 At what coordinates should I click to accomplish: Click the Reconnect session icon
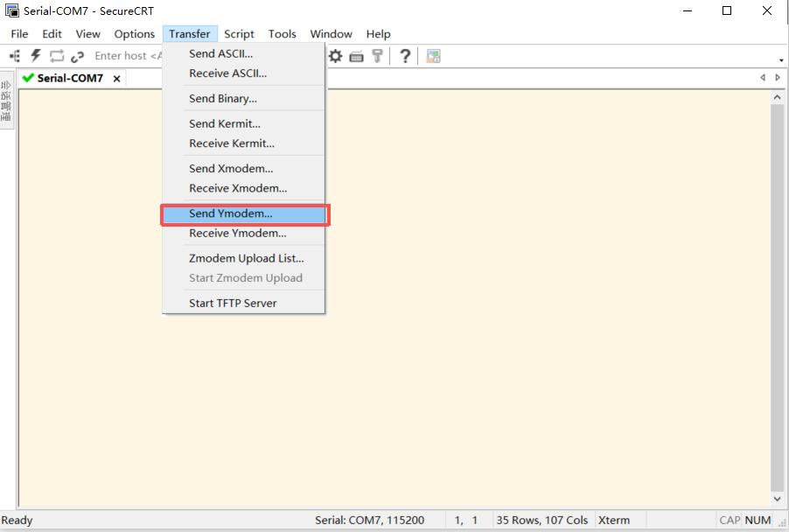pos(56,56)
